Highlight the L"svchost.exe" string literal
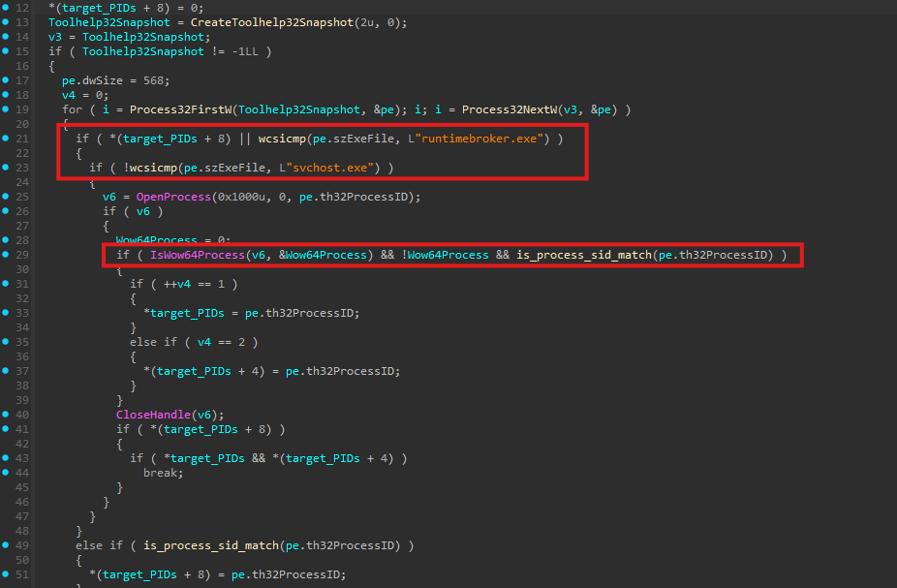 331,168
